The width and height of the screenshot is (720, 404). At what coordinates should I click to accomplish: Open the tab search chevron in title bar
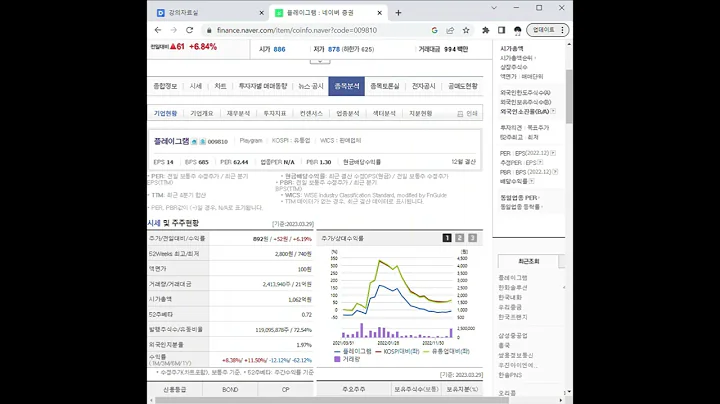(x=494, y=8)
